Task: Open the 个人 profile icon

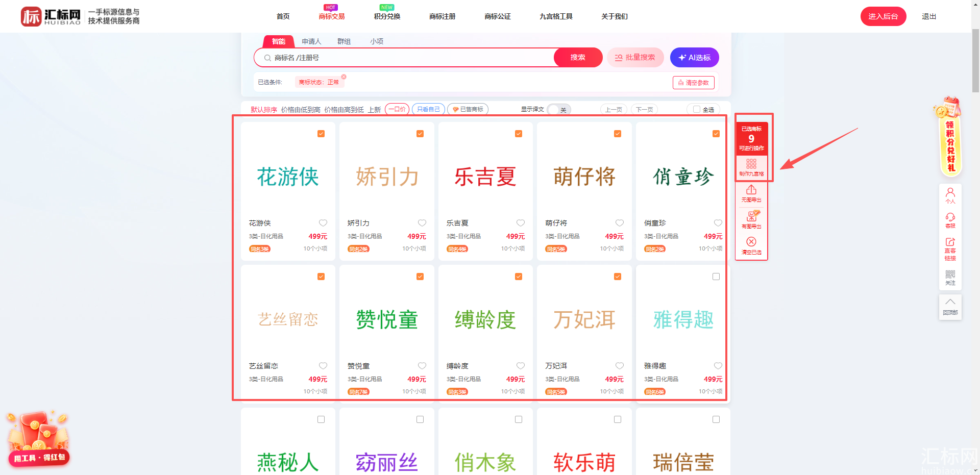Action: click(950, 192)
